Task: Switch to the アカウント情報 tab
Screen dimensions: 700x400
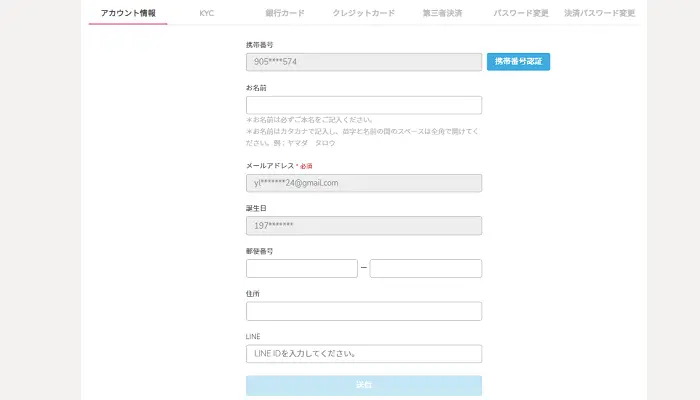Action: [x=128, y=13]
